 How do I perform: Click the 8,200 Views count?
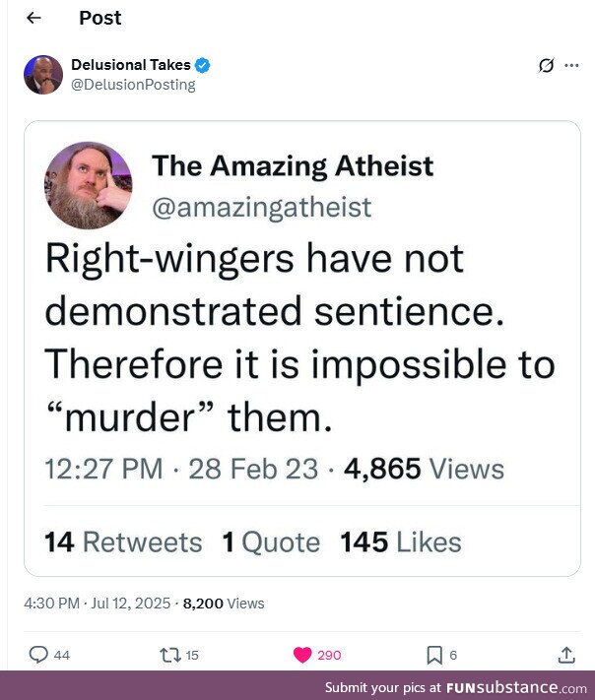point(224,604)
